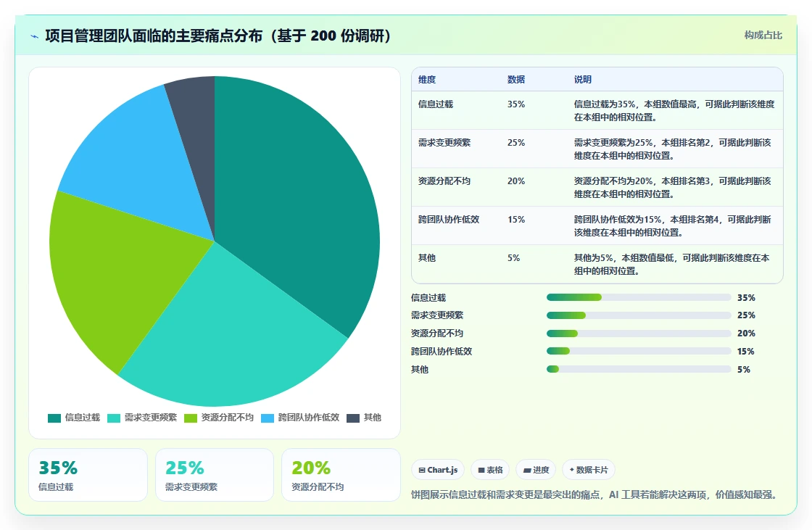This screenshot has width=812, height=530.
Task: Click the lightning icon beside the title
Action: tap(35, 36)
